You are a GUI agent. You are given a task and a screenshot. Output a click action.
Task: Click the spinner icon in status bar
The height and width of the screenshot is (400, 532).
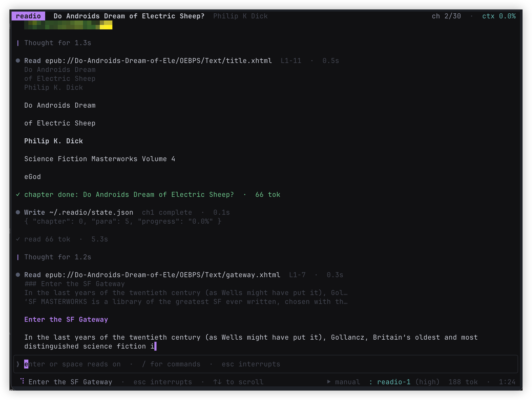23,381
